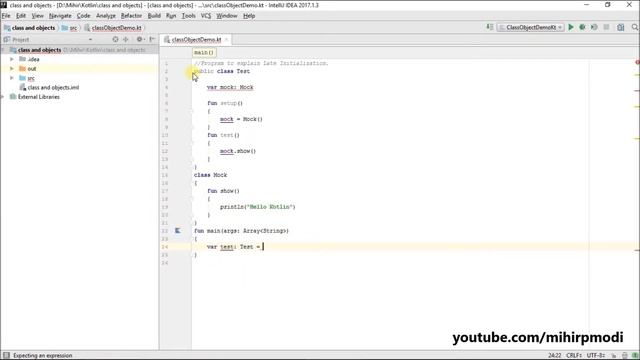Open the Build menu
Viewport: 640px width, 360px height.
[154, 16]
